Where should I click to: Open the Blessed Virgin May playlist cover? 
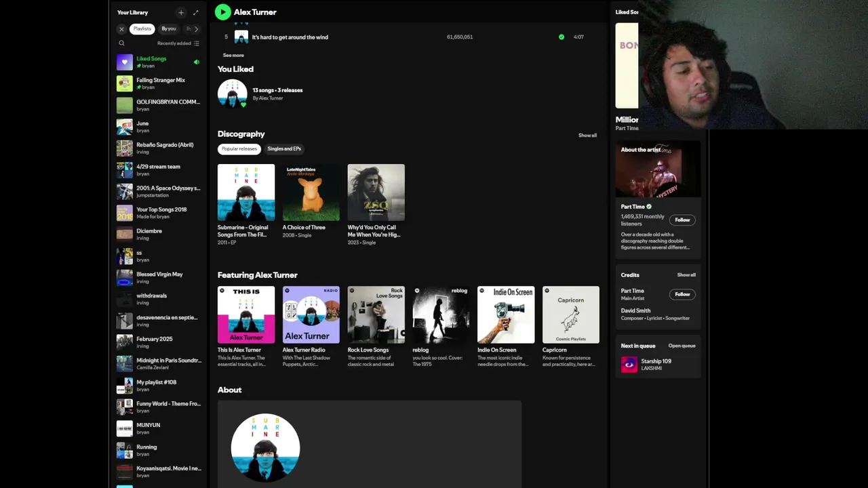click(x=125, y=277)
